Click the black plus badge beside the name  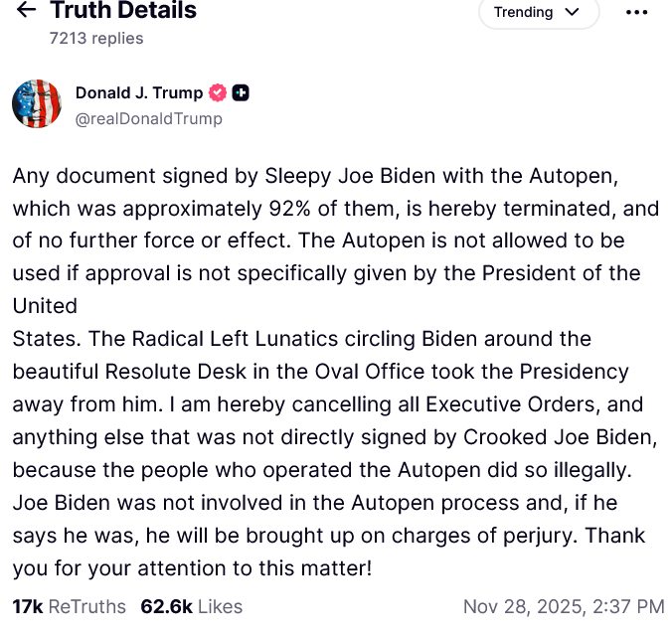[x=241, y=92]
